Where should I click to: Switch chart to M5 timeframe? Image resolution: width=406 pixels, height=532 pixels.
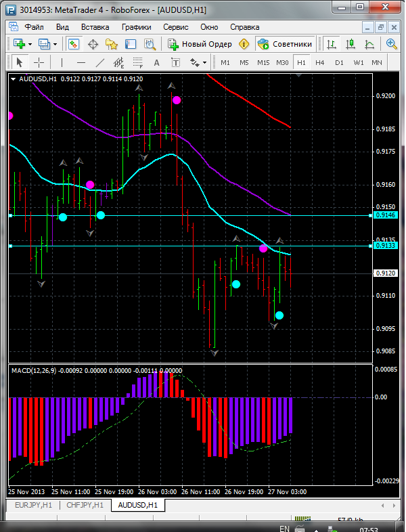pyautogui.click(x=244, y=63)
